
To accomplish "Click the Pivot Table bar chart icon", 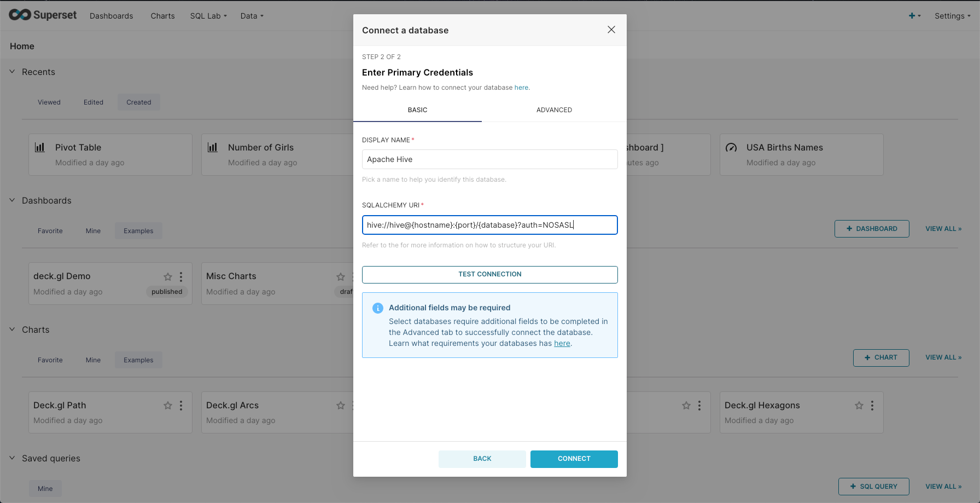I will click(x=40, y=147).
